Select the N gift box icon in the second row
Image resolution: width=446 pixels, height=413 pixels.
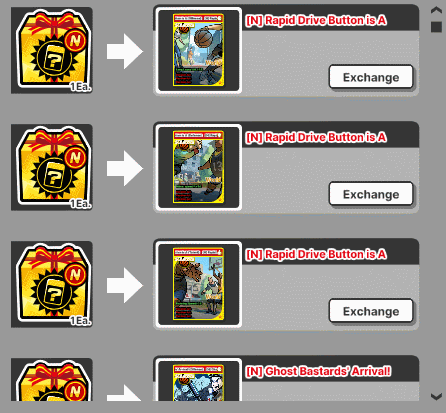point(52,167)
